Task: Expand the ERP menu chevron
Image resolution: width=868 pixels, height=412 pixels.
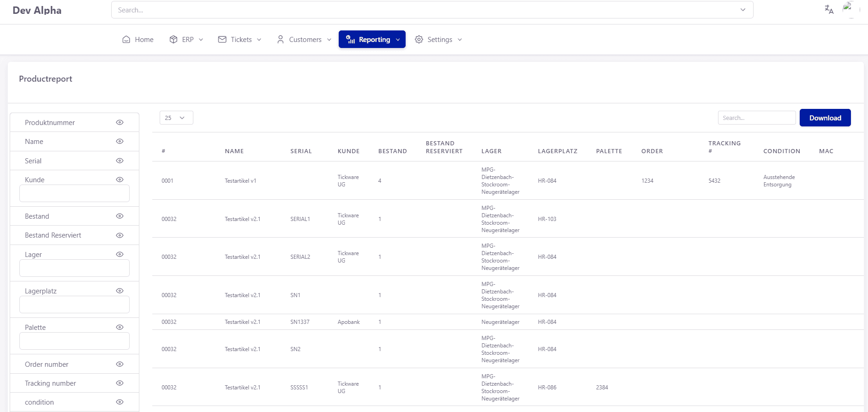Action: (x=201, y=40)
